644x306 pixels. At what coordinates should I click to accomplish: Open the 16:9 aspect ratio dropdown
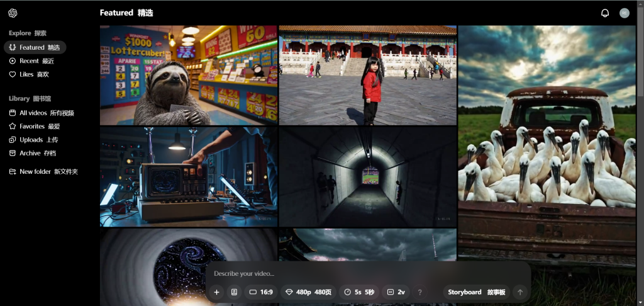[x=261, y=292]
